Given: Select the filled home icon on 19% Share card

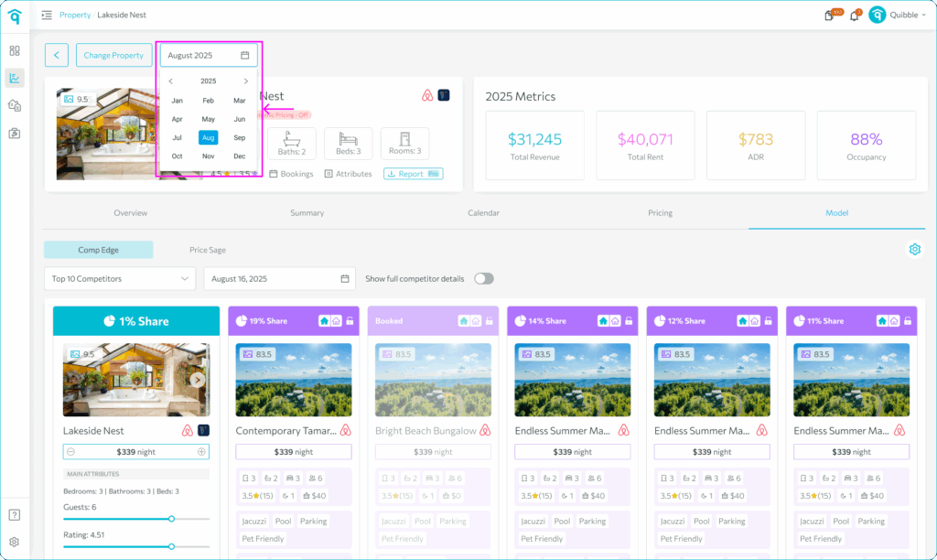Looking at the screenshot, I should (324, 321).
